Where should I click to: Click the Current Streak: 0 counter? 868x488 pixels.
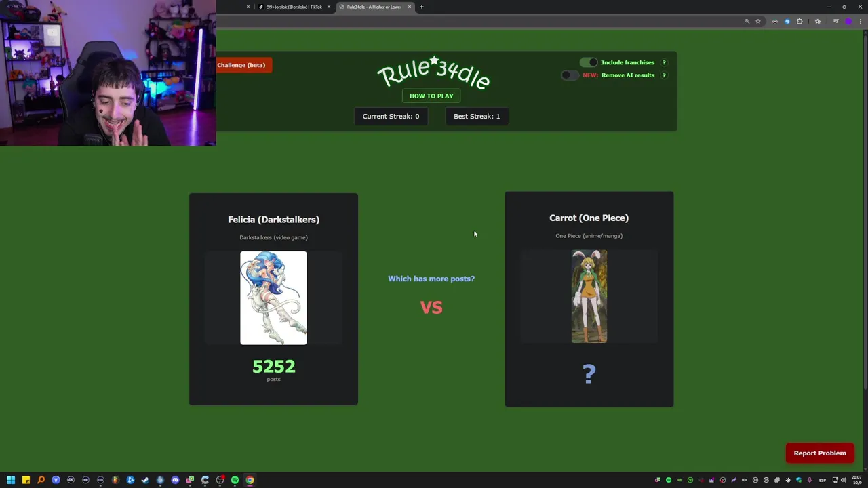tap(391, 116)
